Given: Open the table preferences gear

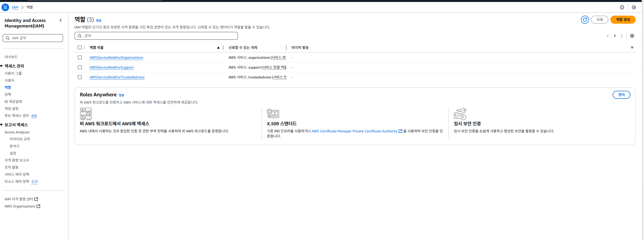Looking at the screenshot, I should click(x=632, y=36).
